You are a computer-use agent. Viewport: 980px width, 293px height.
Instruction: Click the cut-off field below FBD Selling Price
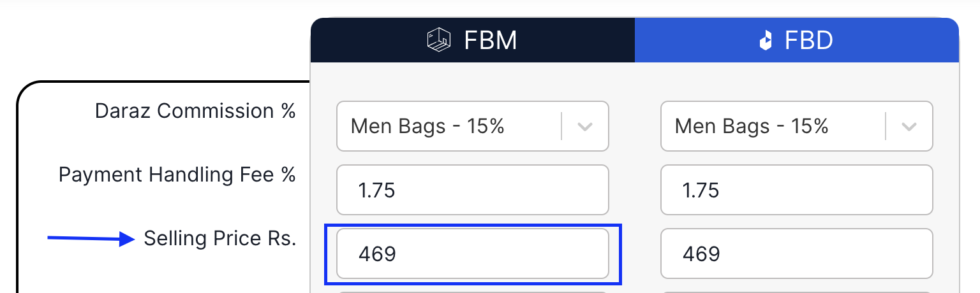pos(796,291)
